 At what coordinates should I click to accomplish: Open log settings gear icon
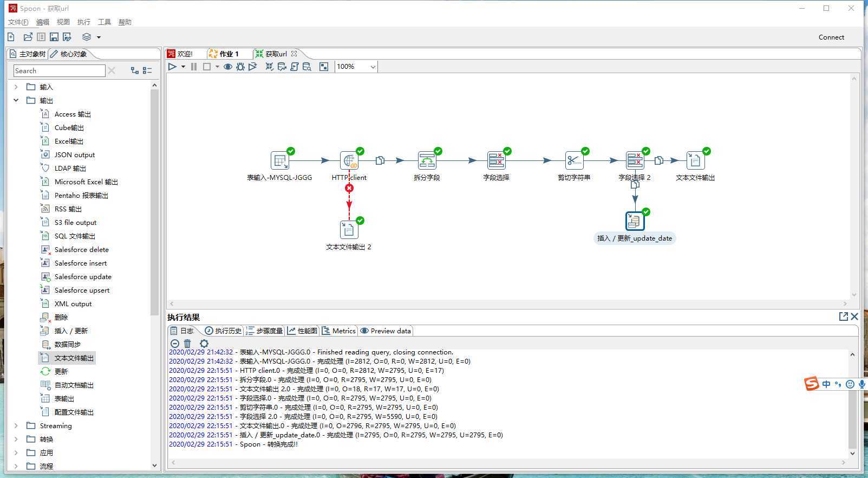[204, 344]
